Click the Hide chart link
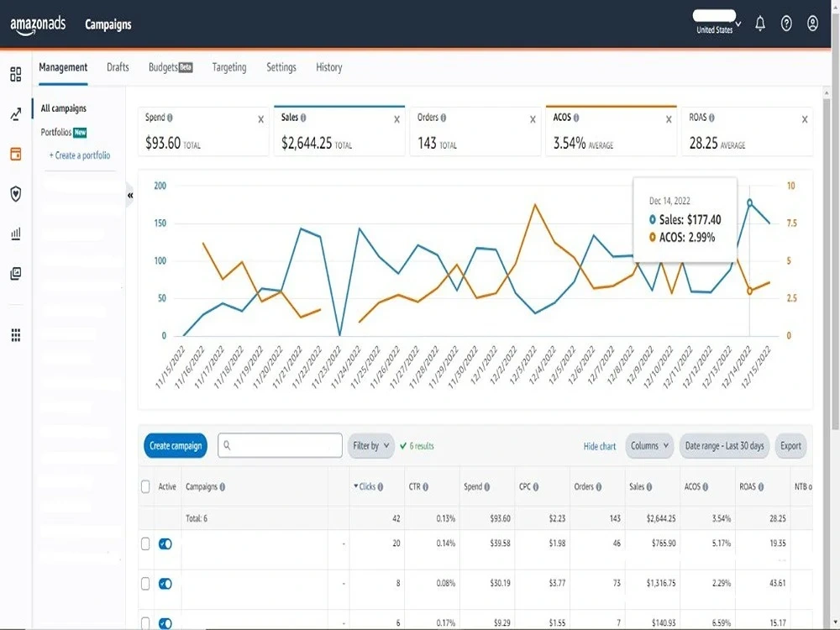840x630 pixels. (600, 446)
